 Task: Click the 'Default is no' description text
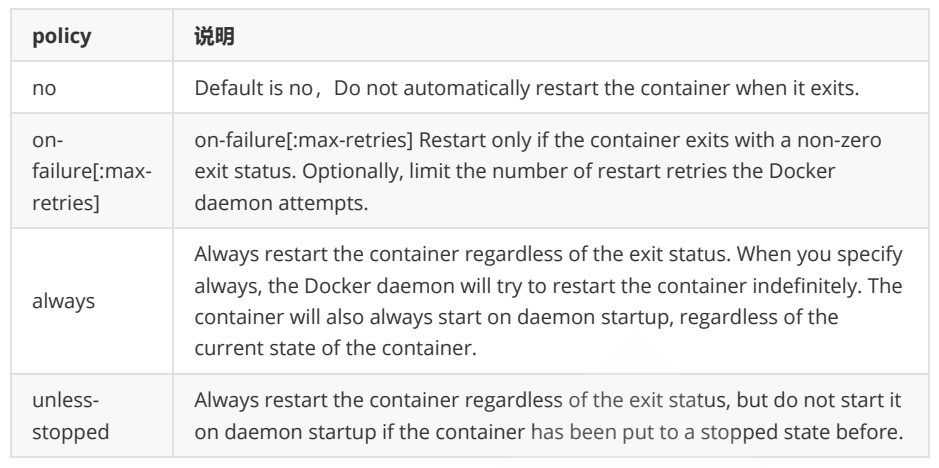253,88
